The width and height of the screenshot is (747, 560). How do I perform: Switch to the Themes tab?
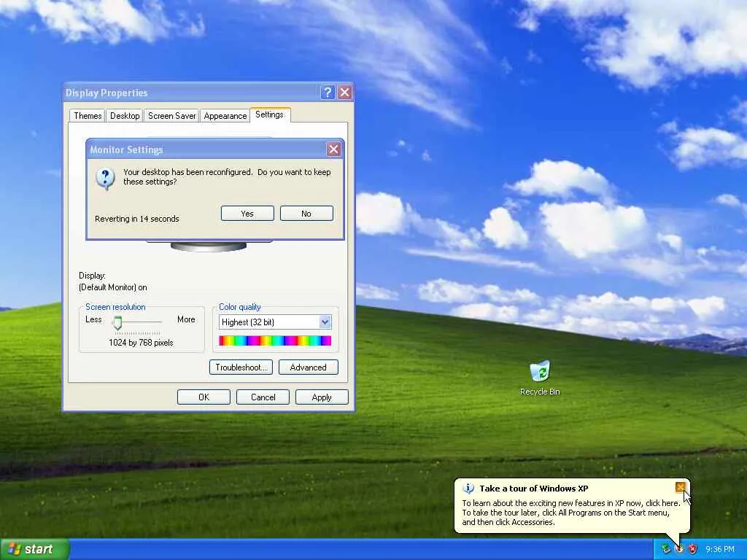tap(88, 116)
